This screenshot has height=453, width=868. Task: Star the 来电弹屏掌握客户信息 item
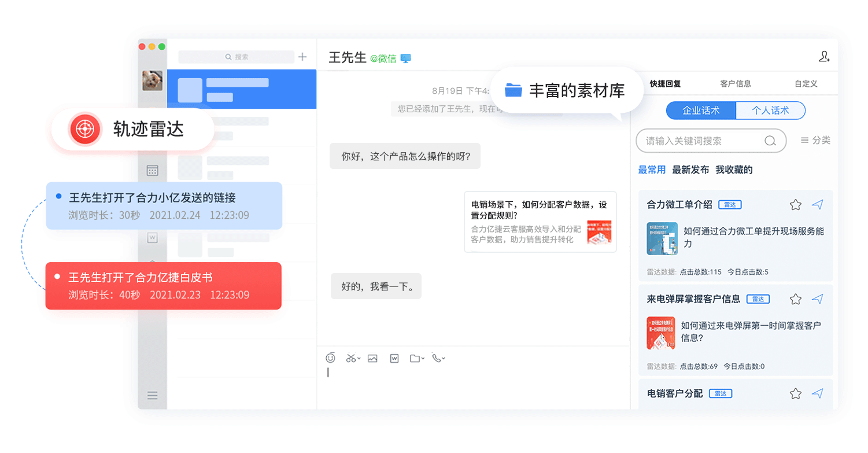pyautogui.click(x=796, y=299)
